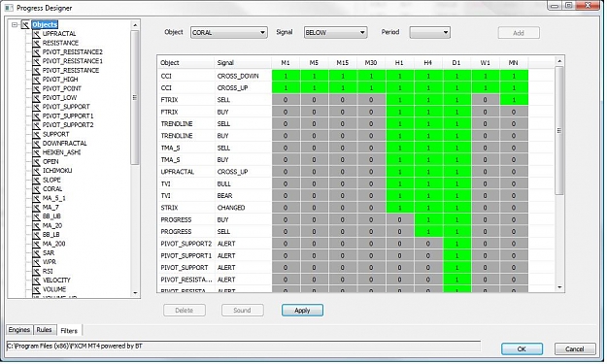Click the icon beside SLOPE

[36, 180]
